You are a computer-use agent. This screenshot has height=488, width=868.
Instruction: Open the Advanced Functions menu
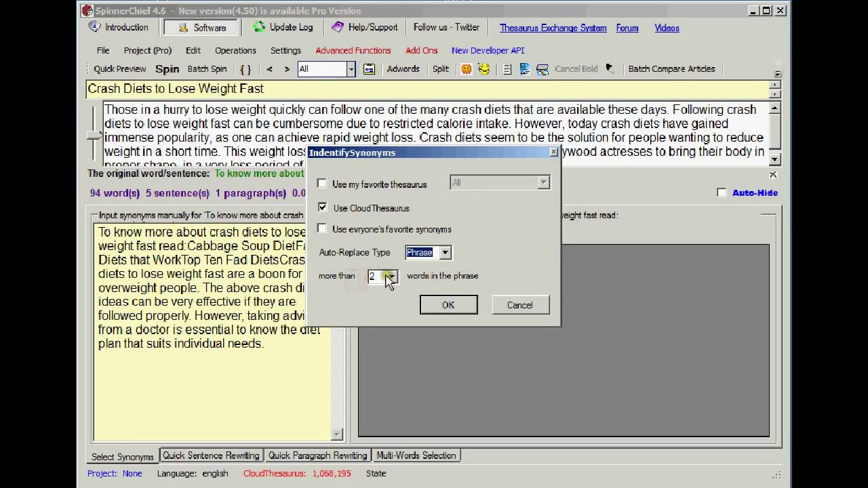(x=353, y=50)
